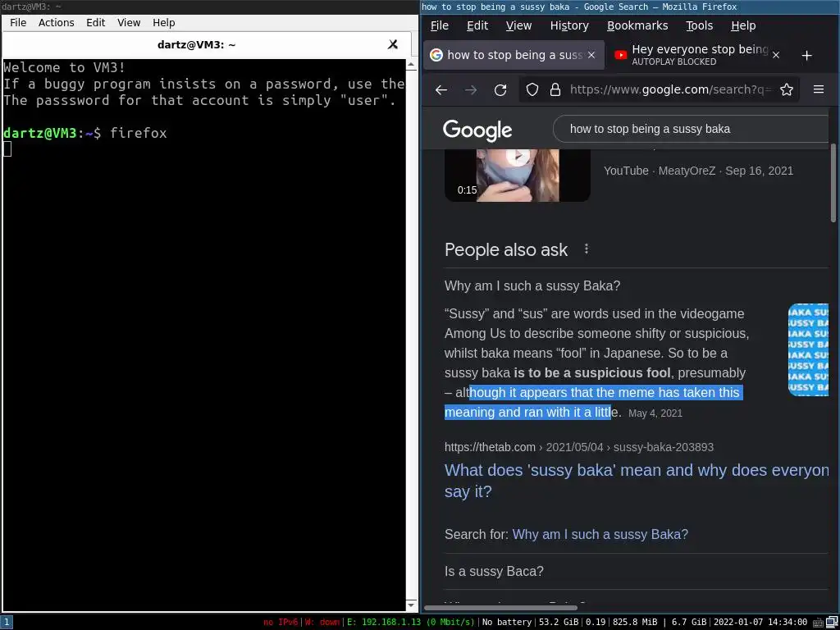Open the terminal Help menu
The width and height of the screenshot is (840, 630).
pyautogui.click(x=163, y=22)
